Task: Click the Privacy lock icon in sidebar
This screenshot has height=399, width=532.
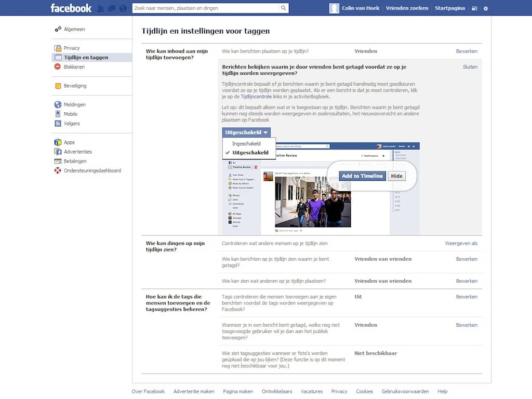Action: pyautogui.click(x=58, y=48)
